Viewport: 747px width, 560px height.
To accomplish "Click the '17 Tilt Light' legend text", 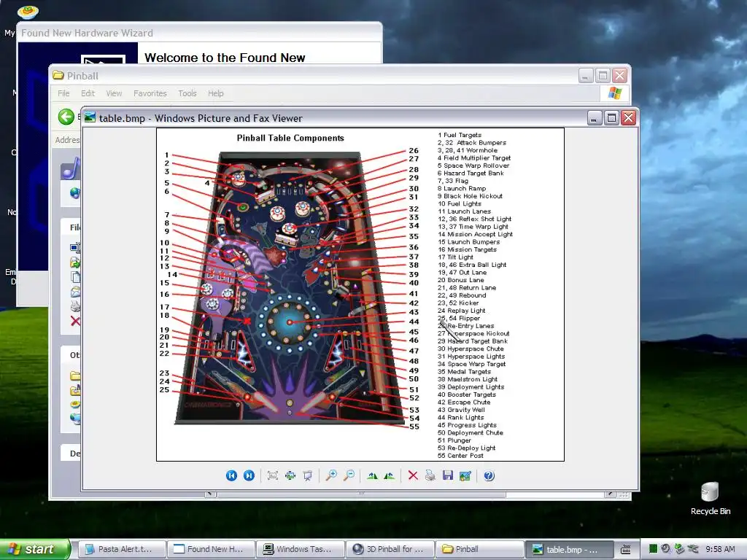I will coord(455,257).
